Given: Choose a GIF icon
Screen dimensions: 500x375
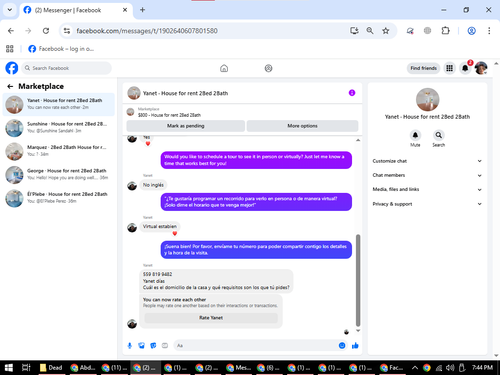Looking at the screenshot, I should pos(165,346).
